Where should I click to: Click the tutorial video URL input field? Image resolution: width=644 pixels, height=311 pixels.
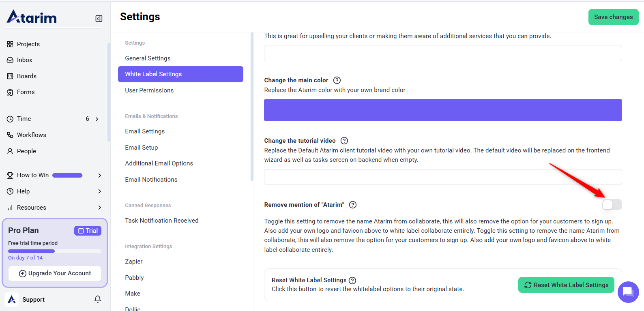442,177
